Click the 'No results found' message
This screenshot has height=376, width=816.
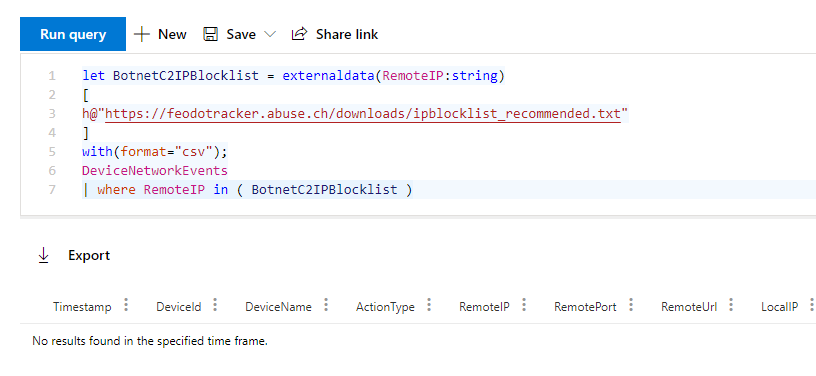click(x=150, y=341)
